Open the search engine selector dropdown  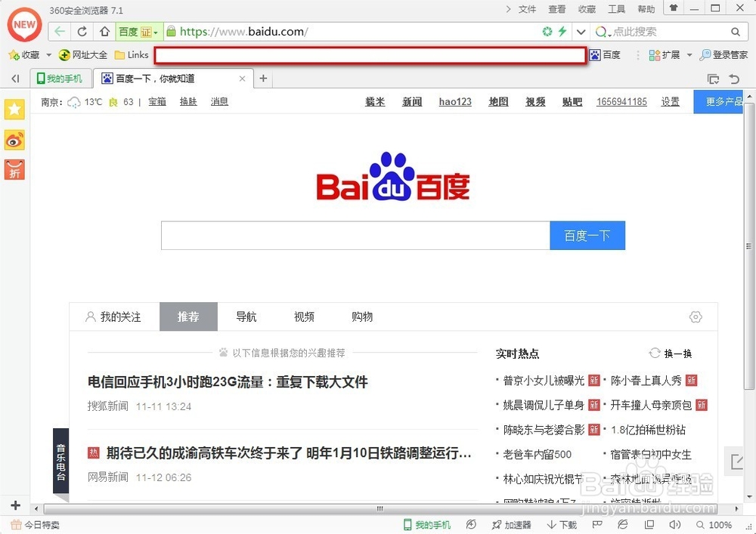pyautogui.click(x=603, y=32)
